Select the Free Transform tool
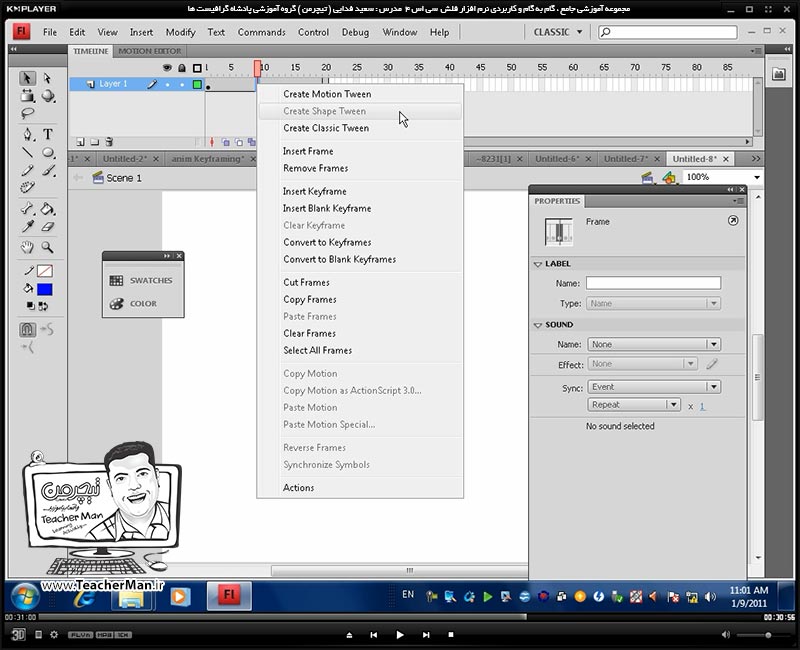This screenshot has width=800, height=650. coord(27,96)
